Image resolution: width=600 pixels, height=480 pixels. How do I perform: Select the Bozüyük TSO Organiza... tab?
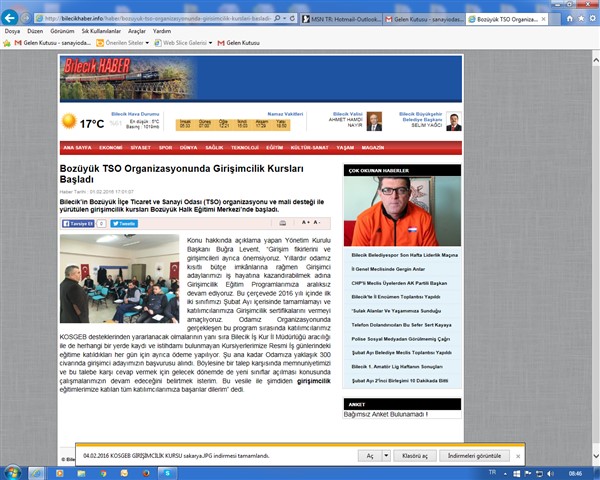click(503, 19)
